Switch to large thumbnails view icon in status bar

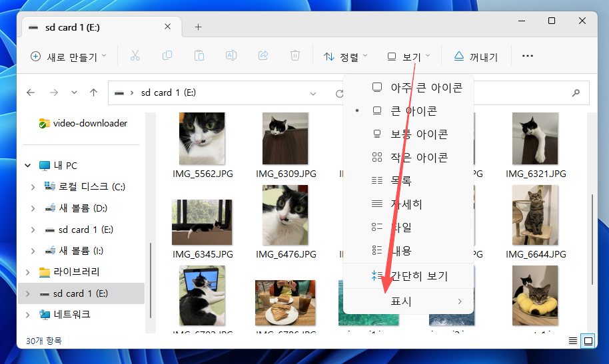[x=588, y=341]
